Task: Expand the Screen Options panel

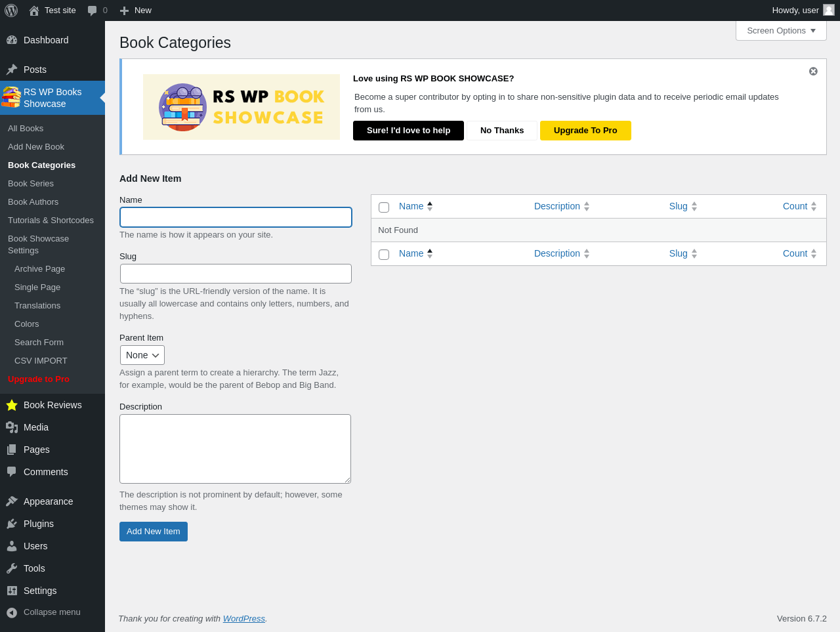Action: [781, 31]
